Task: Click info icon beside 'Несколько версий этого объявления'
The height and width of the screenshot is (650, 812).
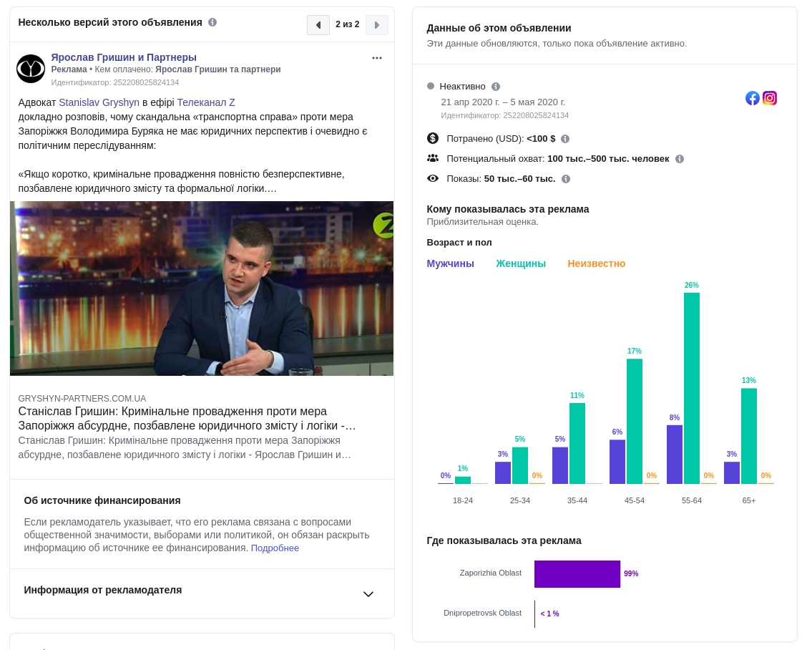Action: pos(212,22)
